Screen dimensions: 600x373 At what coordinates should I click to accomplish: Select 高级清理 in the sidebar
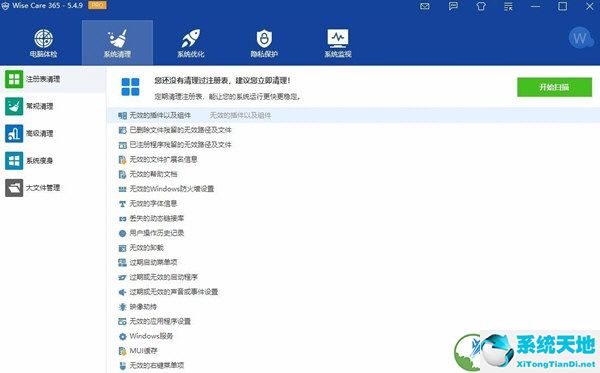click(x=53, y=134)
